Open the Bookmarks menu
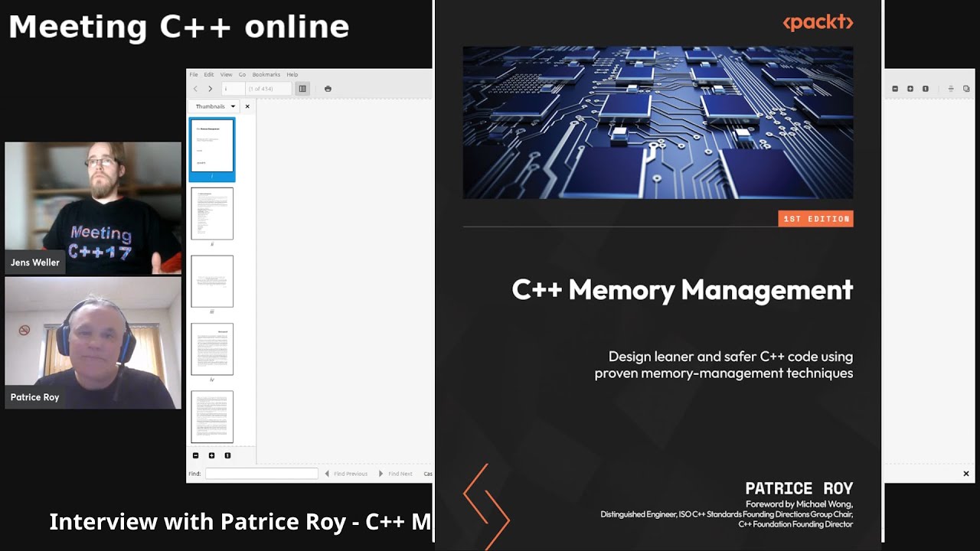The height and width of the screenshot is (551, 980). pos(266,74)
